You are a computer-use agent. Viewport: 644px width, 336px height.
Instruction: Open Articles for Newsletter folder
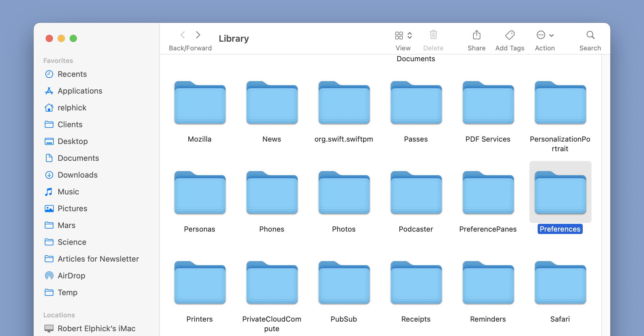(98, 259)
